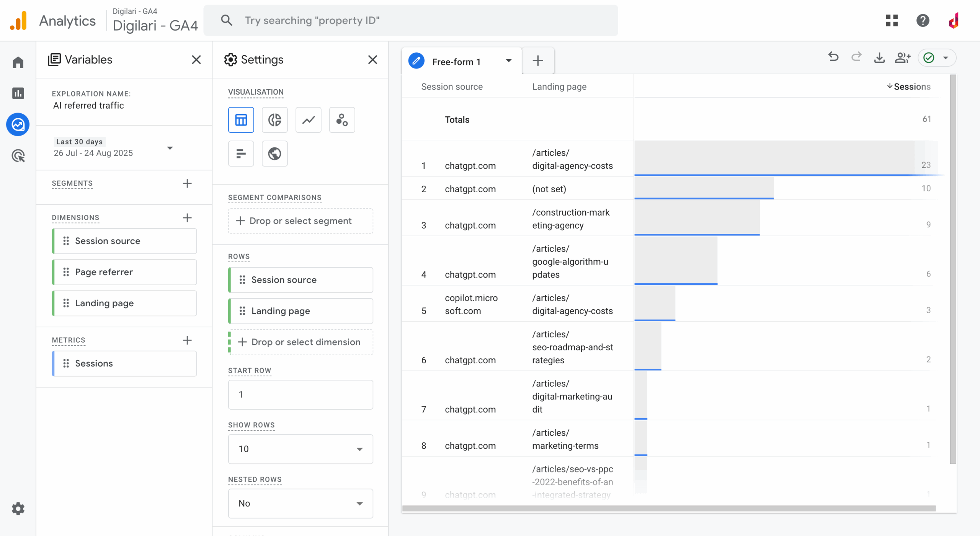The image size is (980, 536).
Task: Open the Help question mark icon
Action: coord(923,20)
